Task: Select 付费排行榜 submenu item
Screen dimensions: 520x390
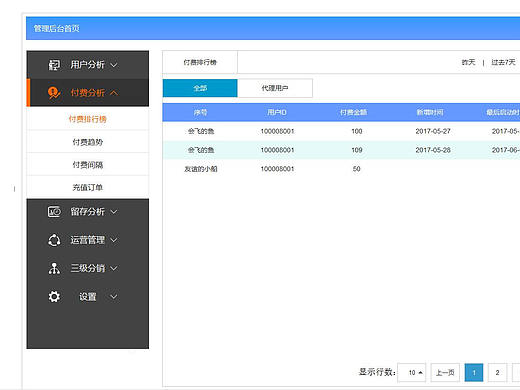Action: [88, 119]
